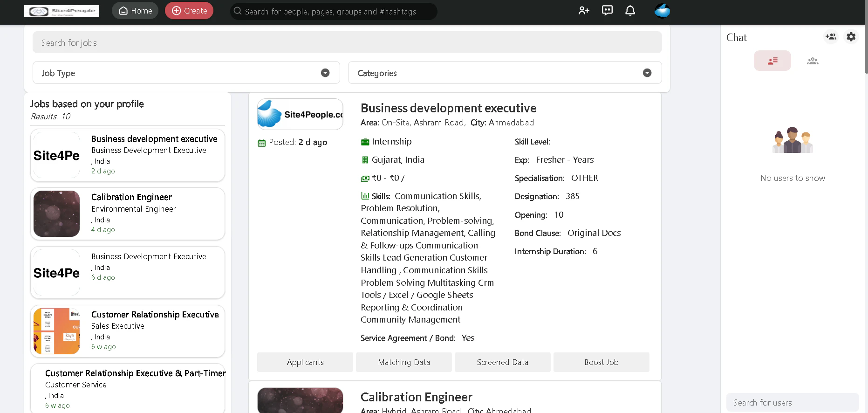Open friend requests icon in top bar

[x=584, y=11]
